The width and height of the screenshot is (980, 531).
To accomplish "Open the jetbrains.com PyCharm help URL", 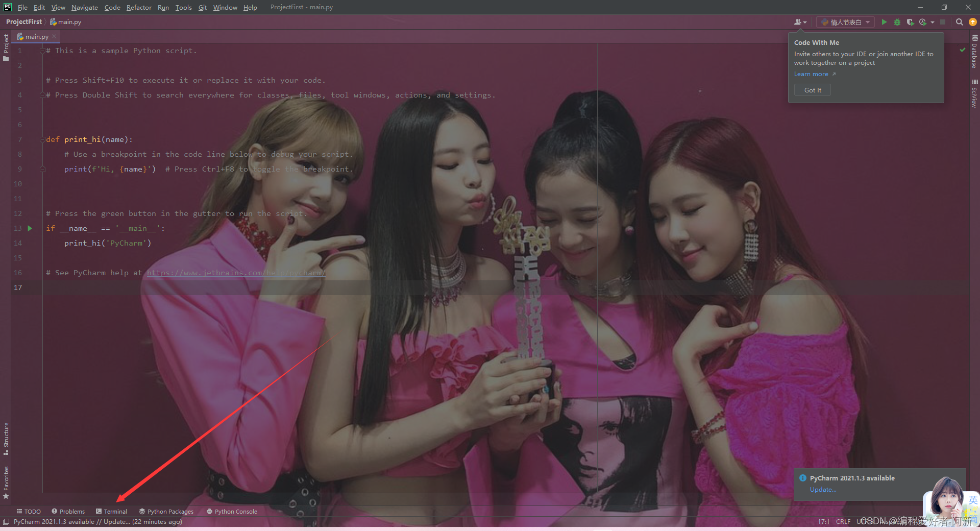I will coord(236,273).
